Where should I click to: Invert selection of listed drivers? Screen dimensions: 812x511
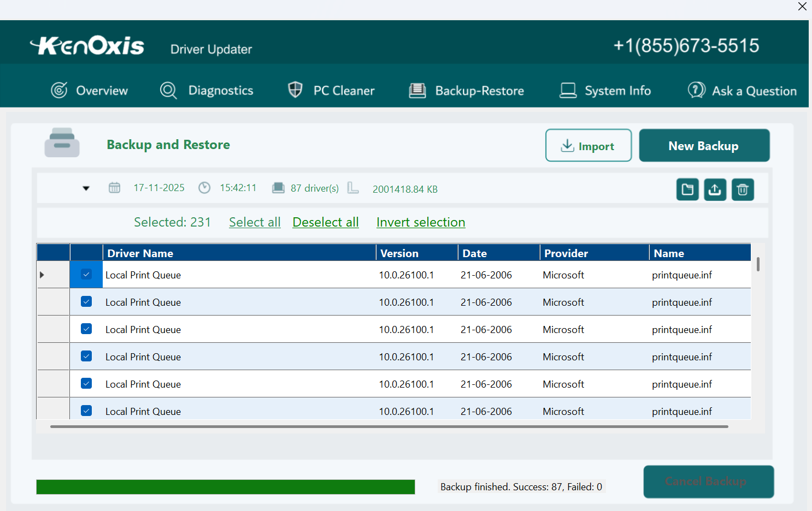click(x=421, y=222)
